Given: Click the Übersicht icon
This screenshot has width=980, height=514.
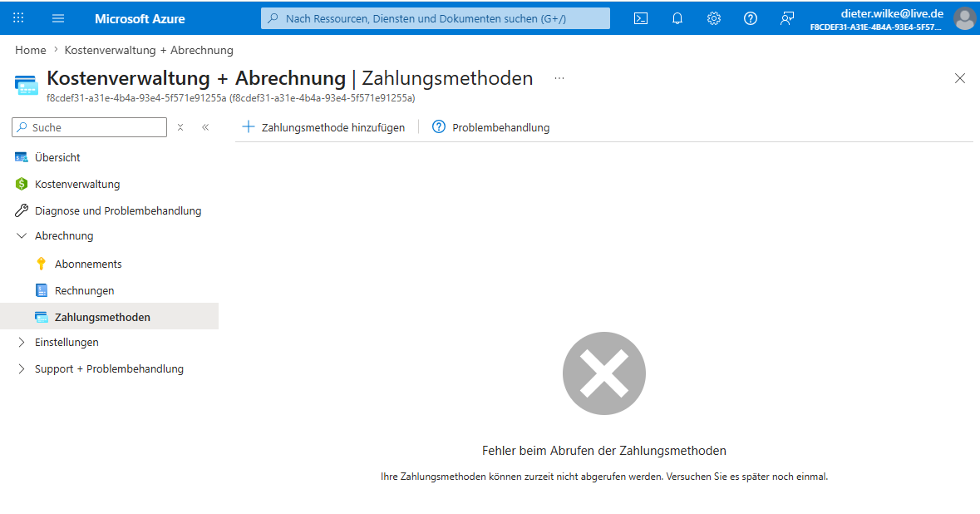Looking at the screenshot, I should (x=22, y=157).
